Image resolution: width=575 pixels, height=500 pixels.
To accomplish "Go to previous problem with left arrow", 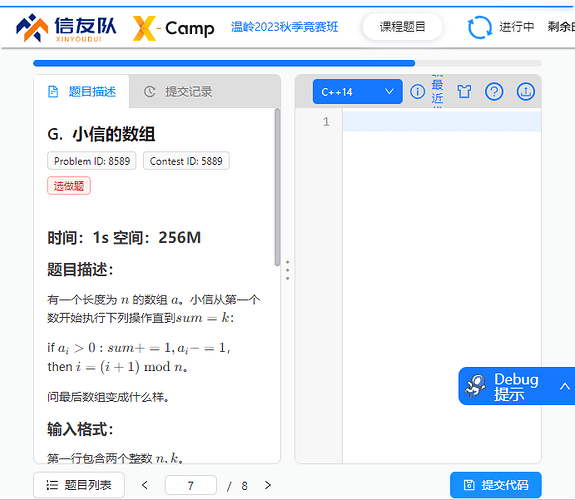I will [x=145, y=485].
